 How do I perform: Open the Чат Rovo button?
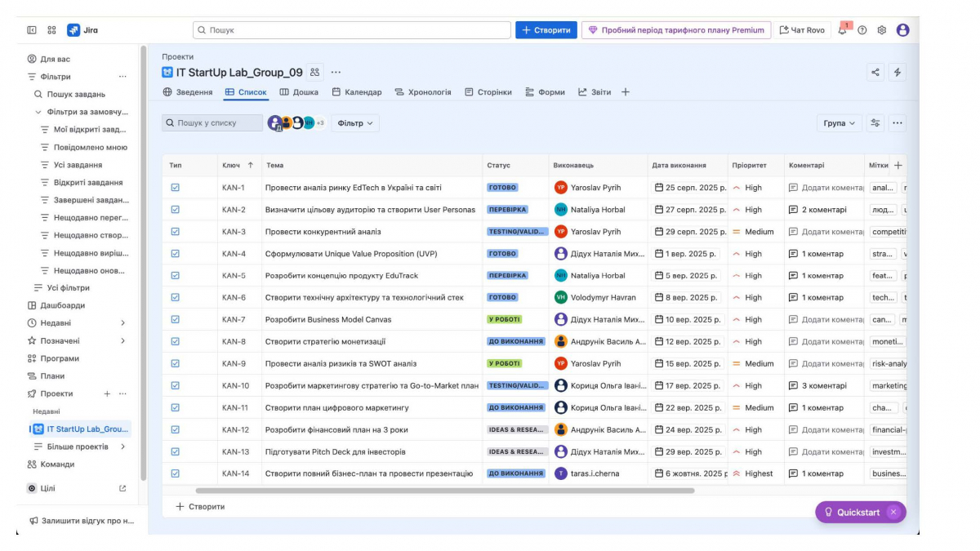[801, 30]
